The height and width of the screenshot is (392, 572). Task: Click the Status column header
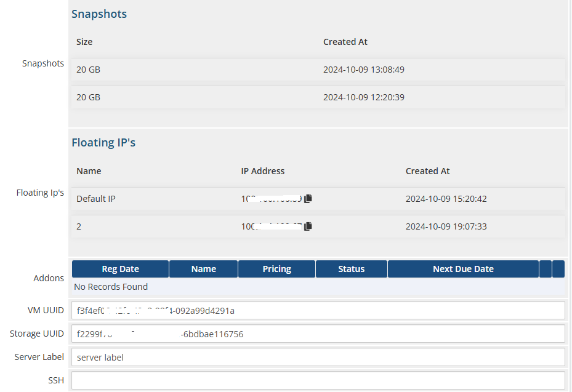351,269
